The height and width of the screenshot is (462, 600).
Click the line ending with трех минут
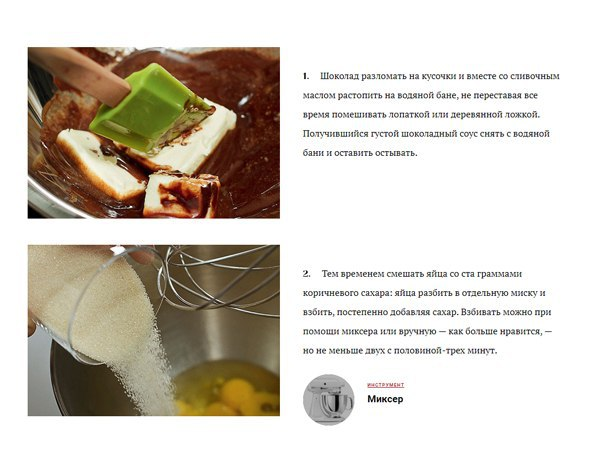point(400,351)
